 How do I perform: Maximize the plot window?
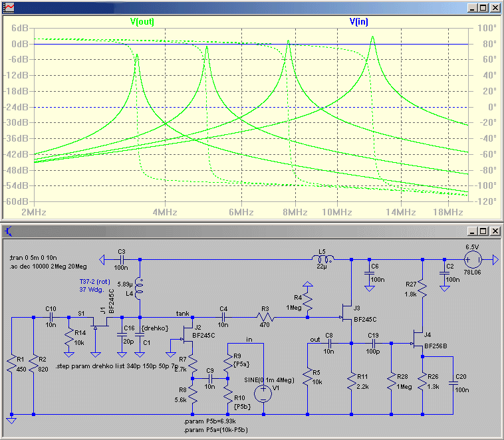click(483, 7)
